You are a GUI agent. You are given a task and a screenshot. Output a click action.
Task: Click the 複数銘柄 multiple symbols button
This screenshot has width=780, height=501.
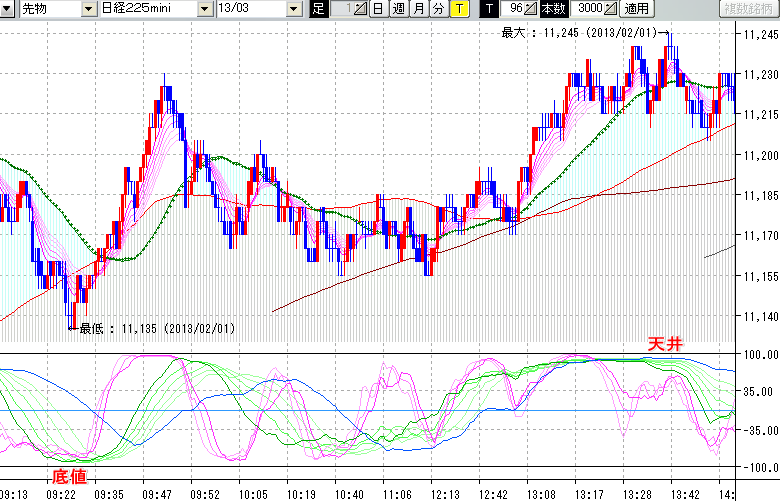pos(749,9)
